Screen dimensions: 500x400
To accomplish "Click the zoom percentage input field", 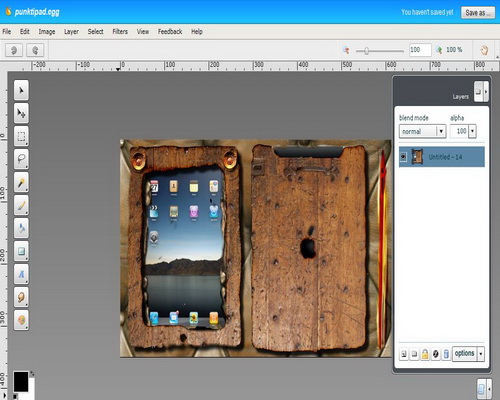I will click(420, 50).
